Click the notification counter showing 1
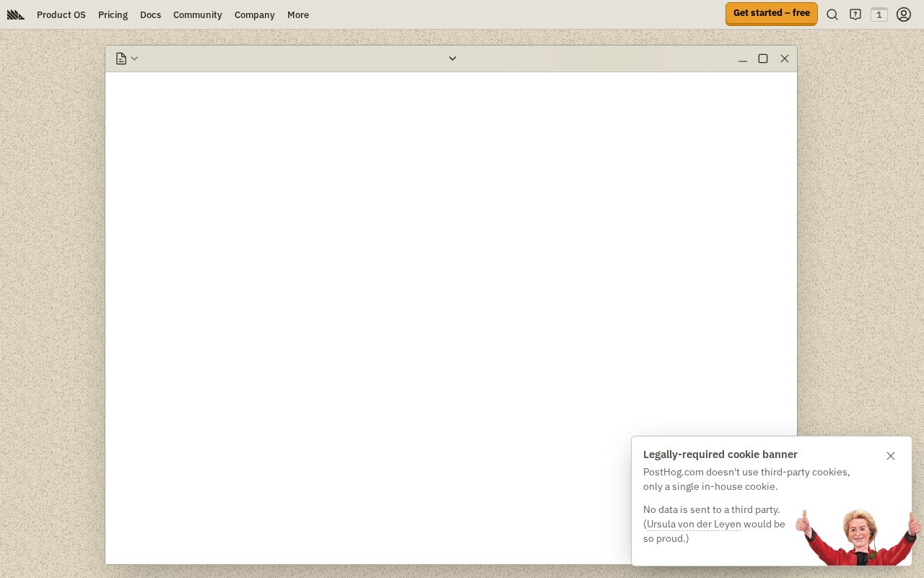The image size is (924, 578). coord(879,14)
